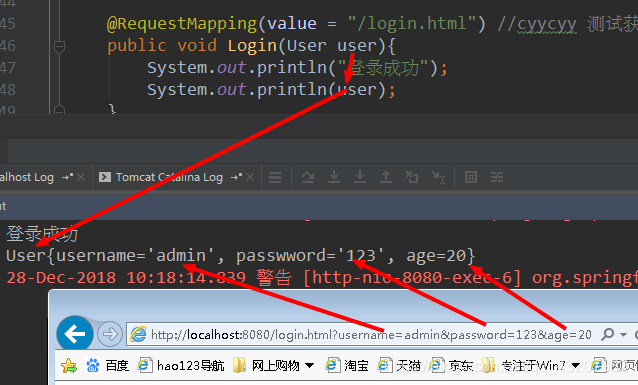This screenshot has width=638, height=385.
Task: Click the "/login.html" string in code
Action: [x=412, y=23]
